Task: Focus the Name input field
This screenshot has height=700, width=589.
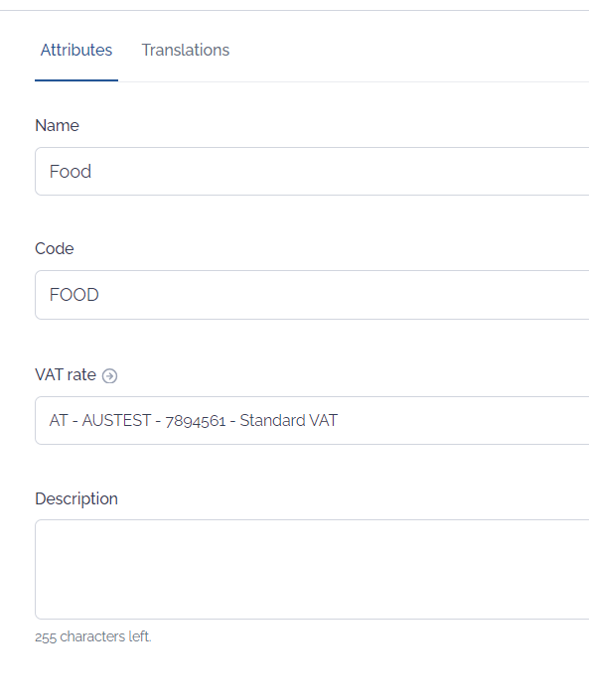Action: (312, 172)
